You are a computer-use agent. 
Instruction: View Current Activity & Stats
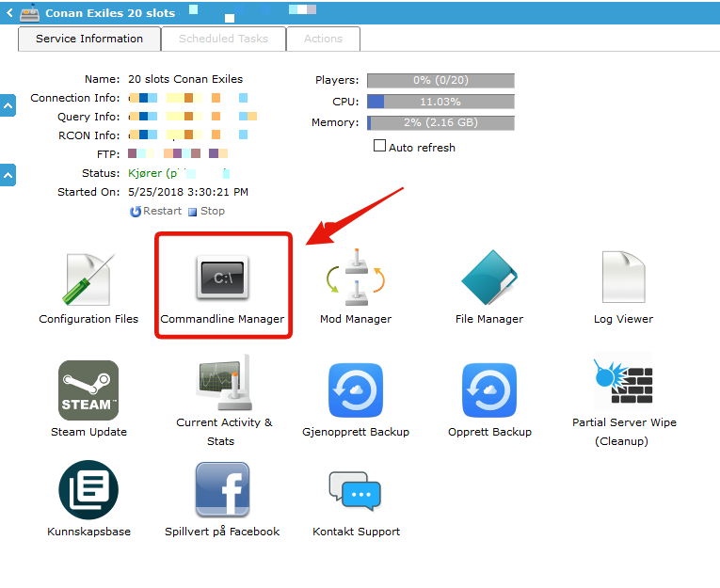pos(224,382)
